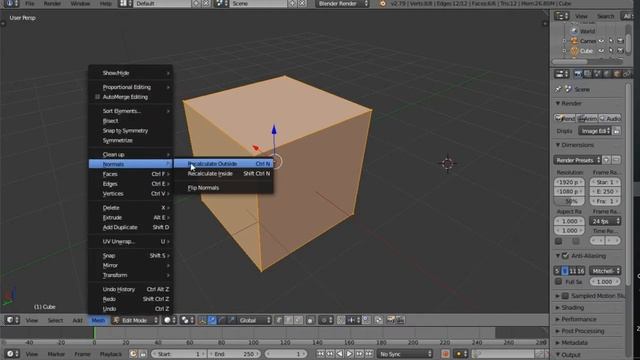Open the pivot point selector

(x=188, y=320)
